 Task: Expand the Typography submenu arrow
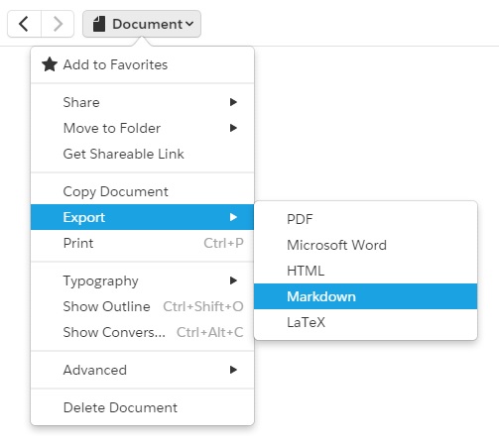[x=233, y=280]
